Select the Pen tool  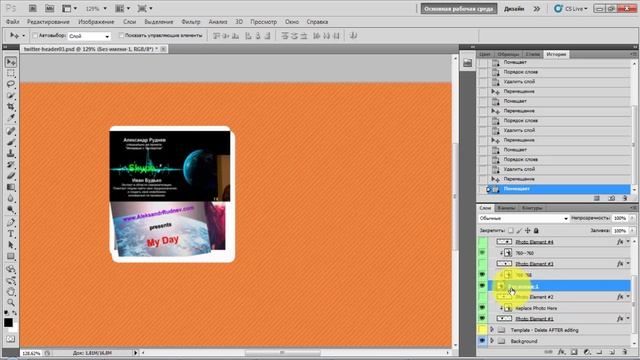[11, 222]
